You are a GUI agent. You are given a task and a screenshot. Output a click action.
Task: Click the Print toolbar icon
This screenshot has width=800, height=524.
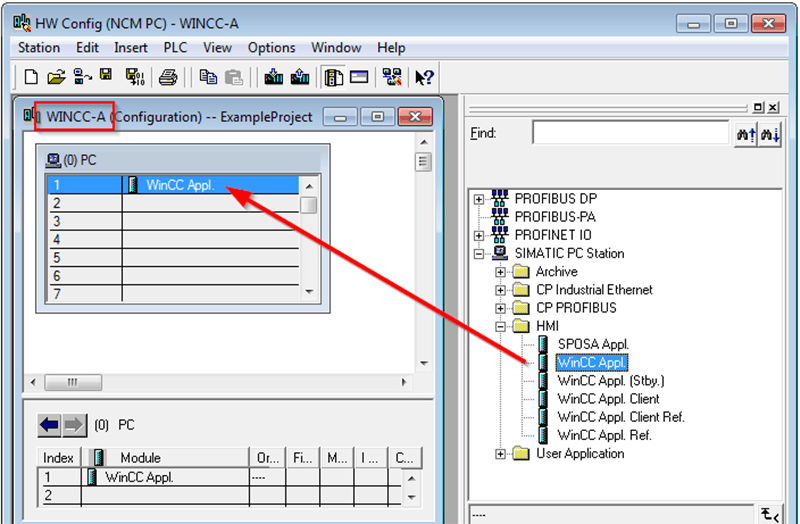point(168,78)
